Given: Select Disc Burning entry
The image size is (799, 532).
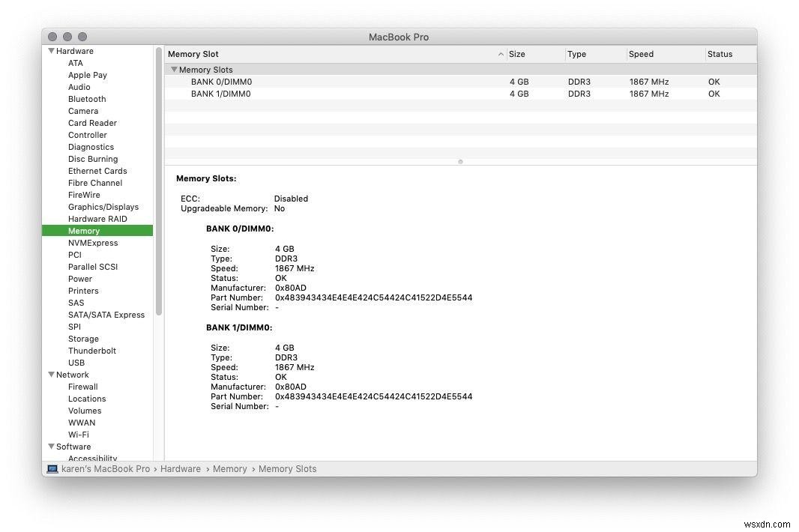Looking at the screenshot, I should point(93,159).
